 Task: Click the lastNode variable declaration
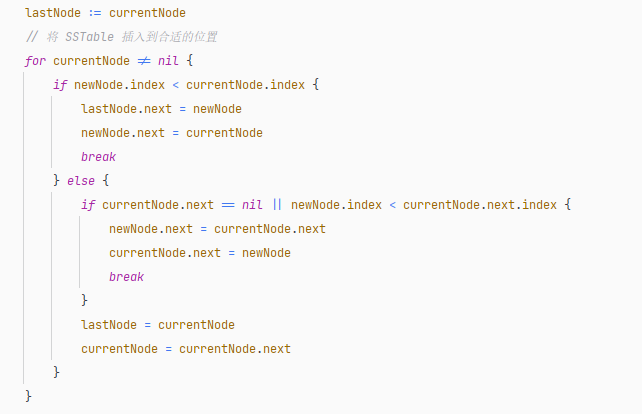(x=53, y=13)
